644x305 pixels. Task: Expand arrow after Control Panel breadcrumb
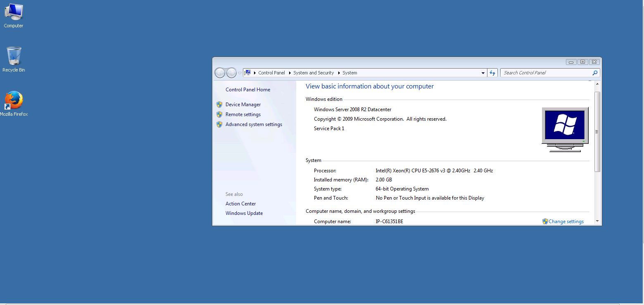pyautogui.click(x=289, y=73)
